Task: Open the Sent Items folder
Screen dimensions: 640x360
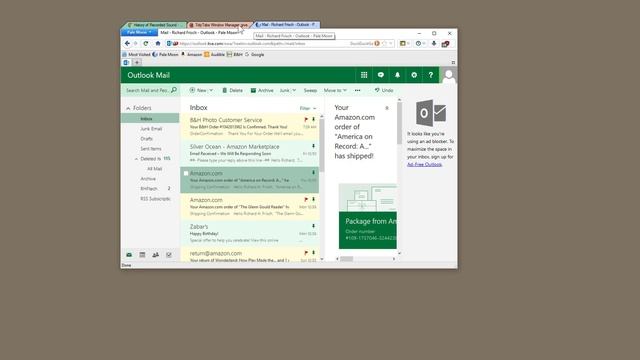Action: 151,149
